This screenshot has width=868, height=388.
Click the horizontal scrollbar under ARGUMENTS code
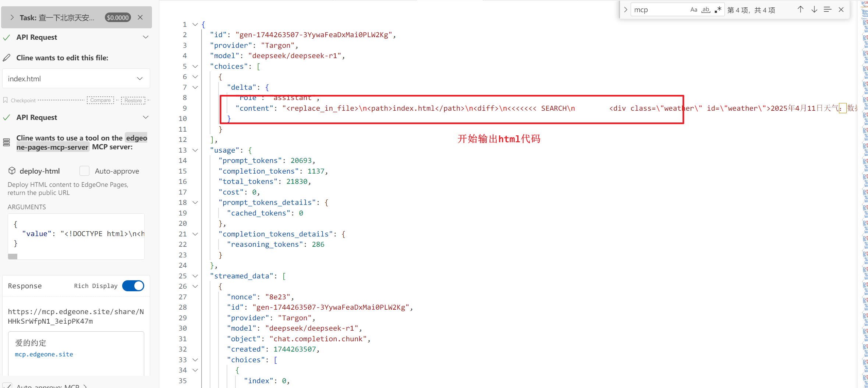pyautogui.click(x=13, y=256)
